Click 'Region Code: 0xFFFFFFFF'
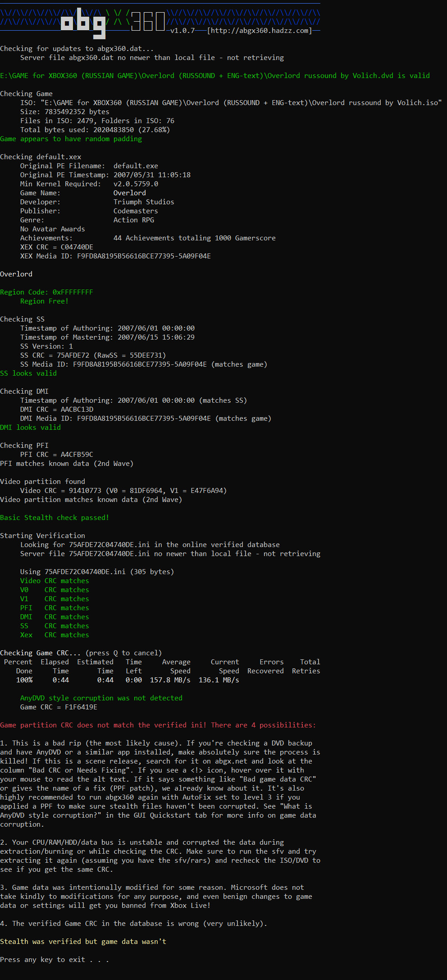This screenshot has height=980, width=447. (46, 292)
